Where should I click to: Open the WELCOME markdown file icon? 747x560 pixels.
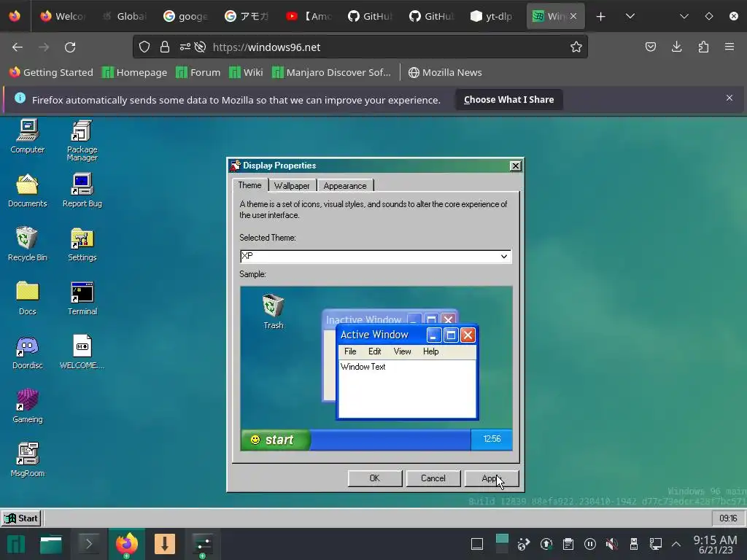[82, 352]
